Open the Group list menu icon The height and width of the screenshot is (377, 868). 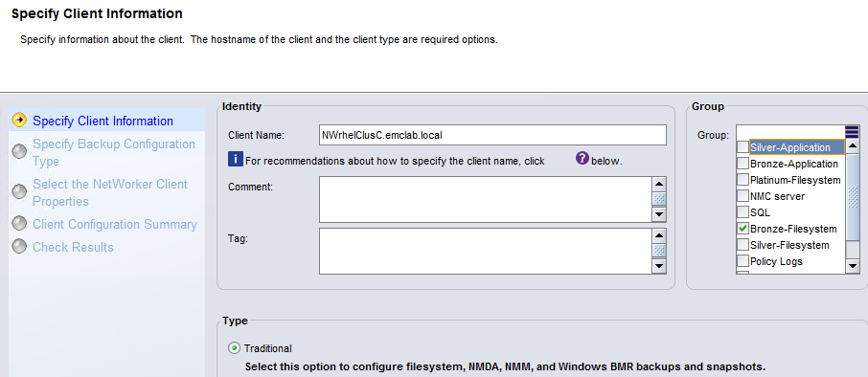coord(852,132)
